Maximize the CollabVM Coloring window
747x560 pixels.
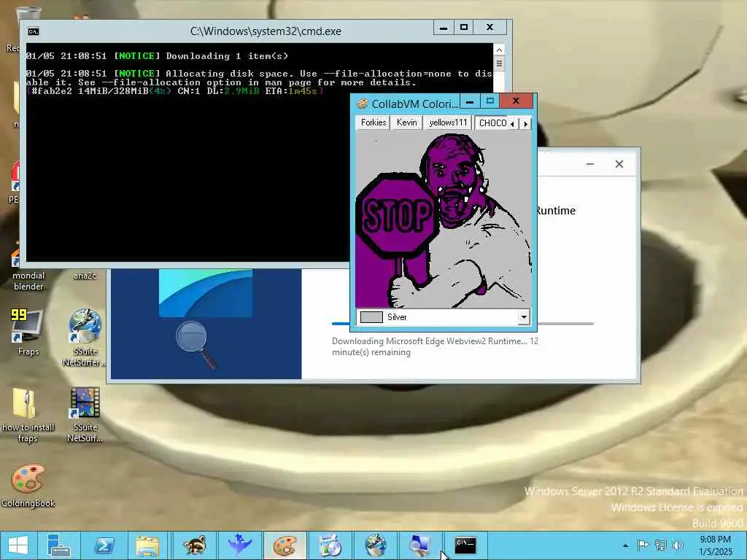489,101
